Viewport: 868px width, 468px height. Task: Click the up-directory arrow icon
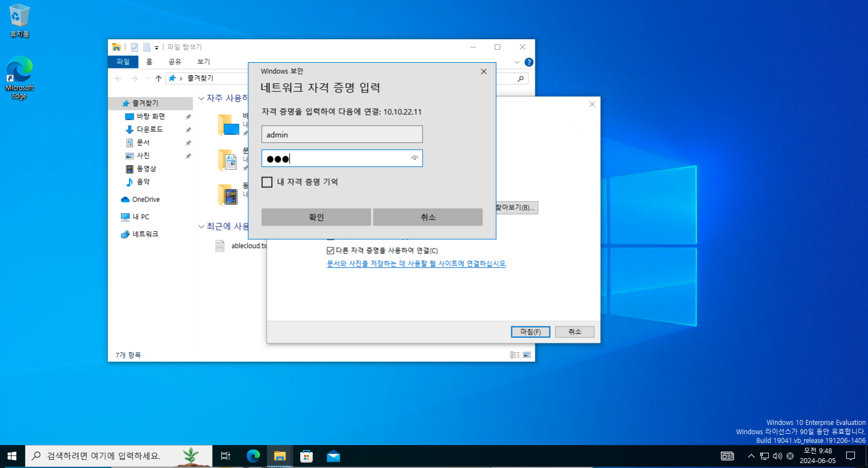pos(158,78)
